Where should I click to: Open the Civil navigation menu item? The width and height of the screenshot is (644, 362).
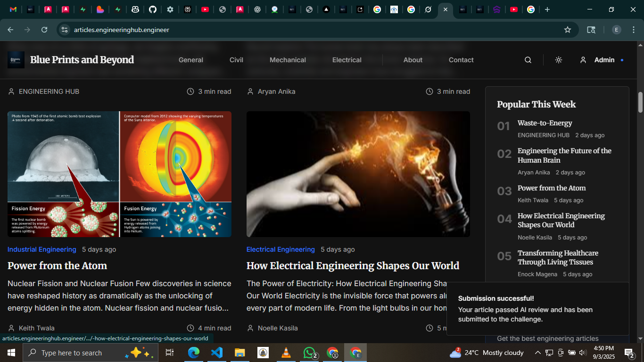[236, 60]
